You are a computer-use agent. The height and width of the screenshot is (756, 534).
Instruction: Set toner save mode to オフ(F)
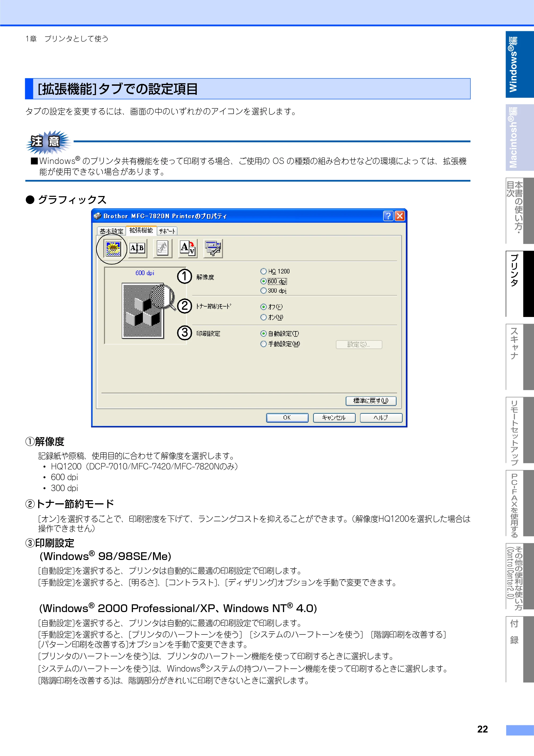(271, 307)
